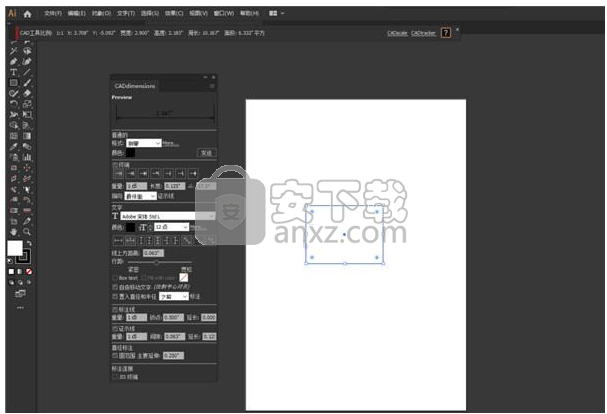
Task: Enable the 终端 terminator checkbox
Action: 115,165
